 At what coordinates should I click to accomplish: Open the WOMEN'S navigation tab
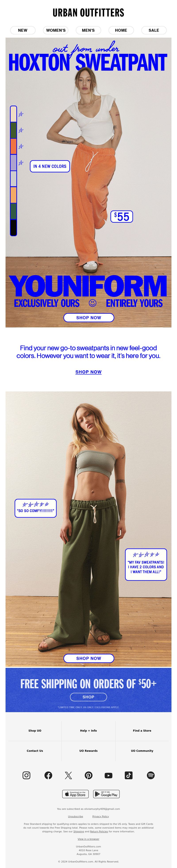coord(56,30)
